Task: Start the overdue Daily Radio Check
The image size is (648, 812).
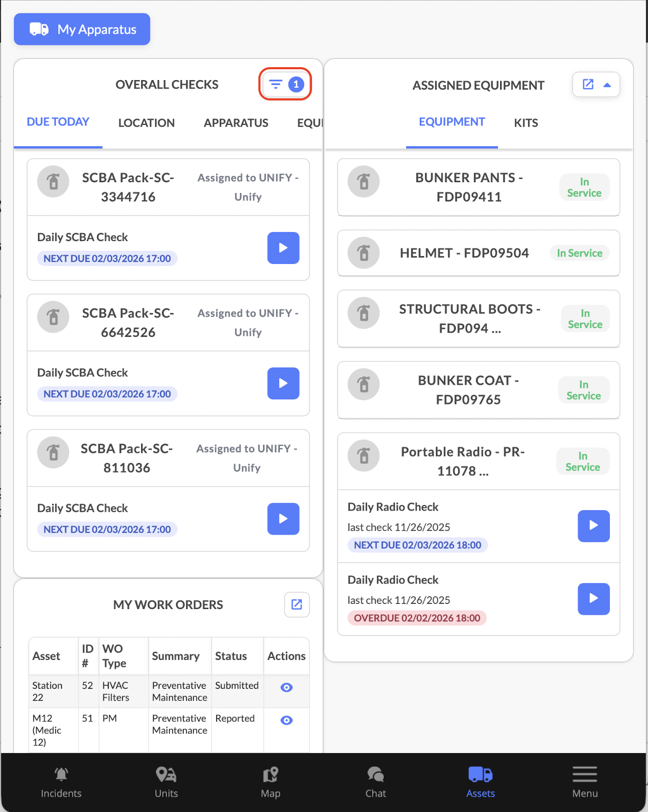Action: [x=593, y=599]
